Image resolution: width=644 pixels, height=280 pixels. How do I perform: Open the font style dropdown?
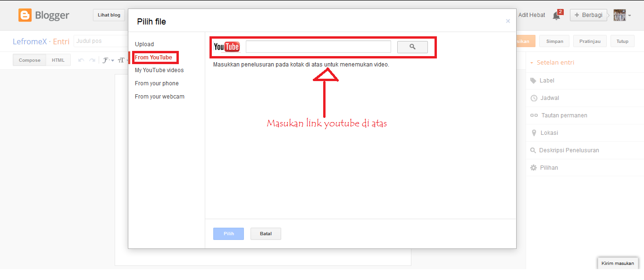click(x=109, y=60)
